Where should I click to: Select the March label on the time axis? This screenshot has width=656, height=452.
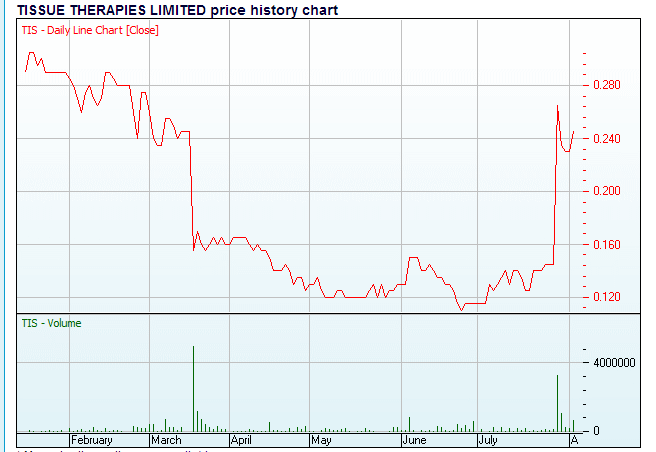[x=166, y=440]
